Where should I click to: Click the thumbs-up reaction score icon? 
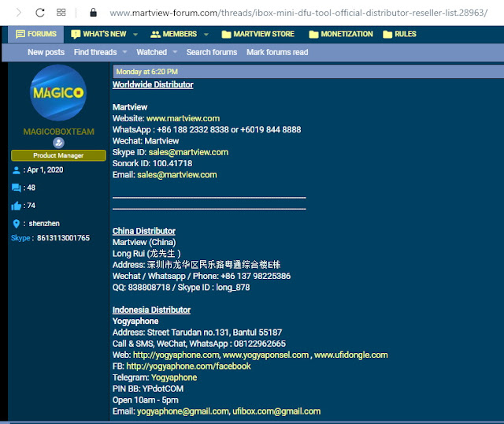coord(16,206)
